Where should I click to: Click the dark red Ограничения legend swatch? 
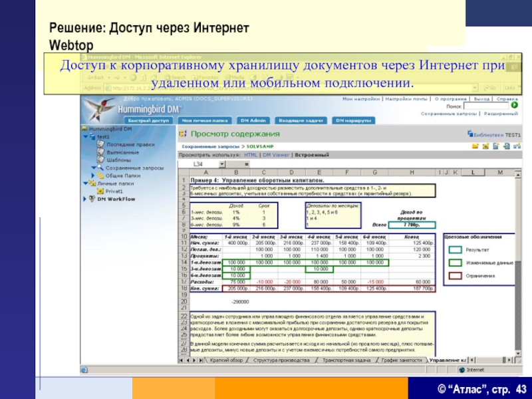tap(455, 276)
